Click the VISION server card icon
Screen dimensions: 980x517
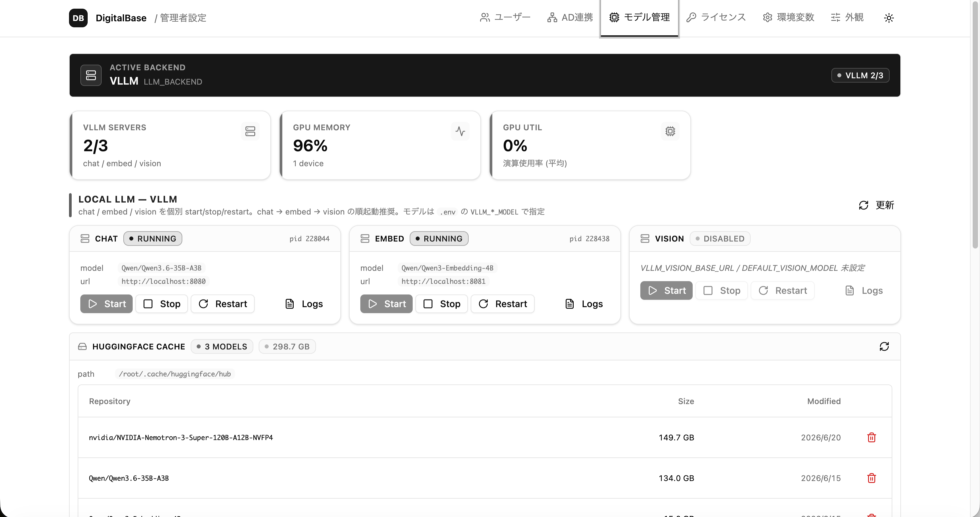coord(645,239)
